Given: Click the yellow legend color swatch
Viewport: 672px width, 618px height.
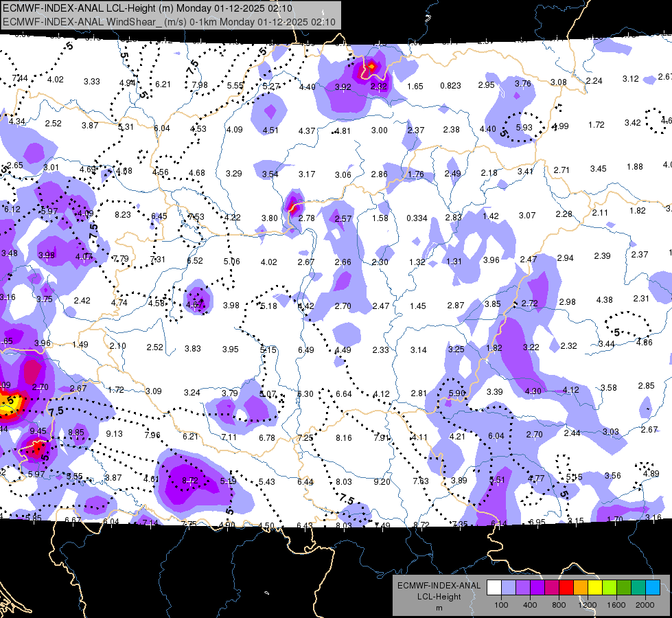Looking at the screenshot, I should (x=595, y=588).
